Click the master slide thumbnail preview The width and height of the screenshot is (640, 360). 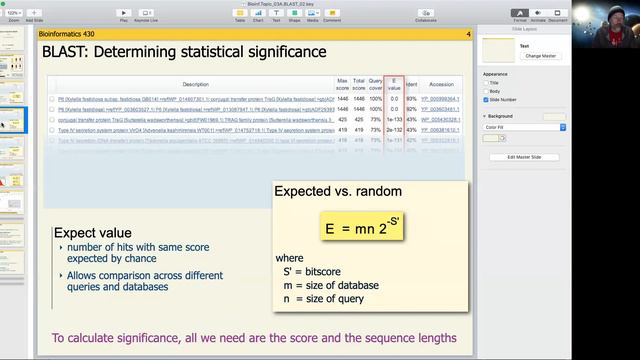pos(498,50)
